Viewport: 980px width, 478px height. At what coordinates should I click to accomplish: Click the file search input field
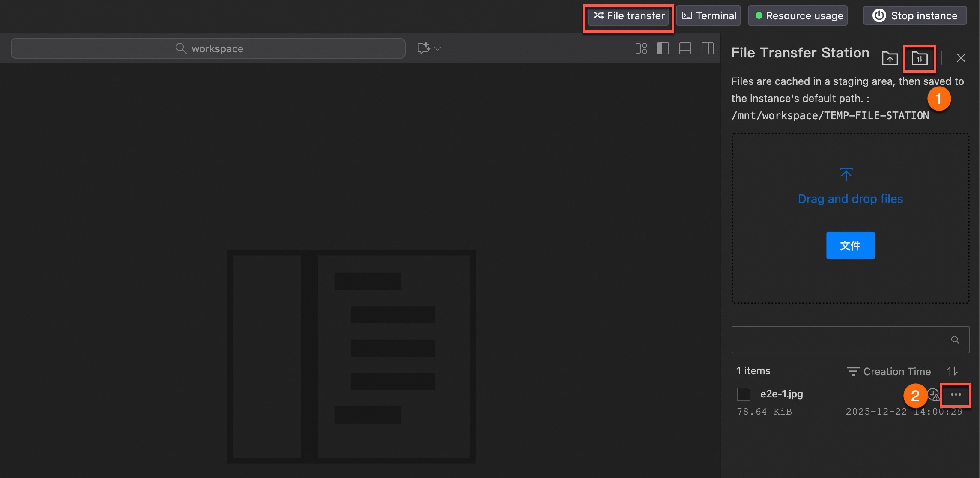(x=850, y=340)
